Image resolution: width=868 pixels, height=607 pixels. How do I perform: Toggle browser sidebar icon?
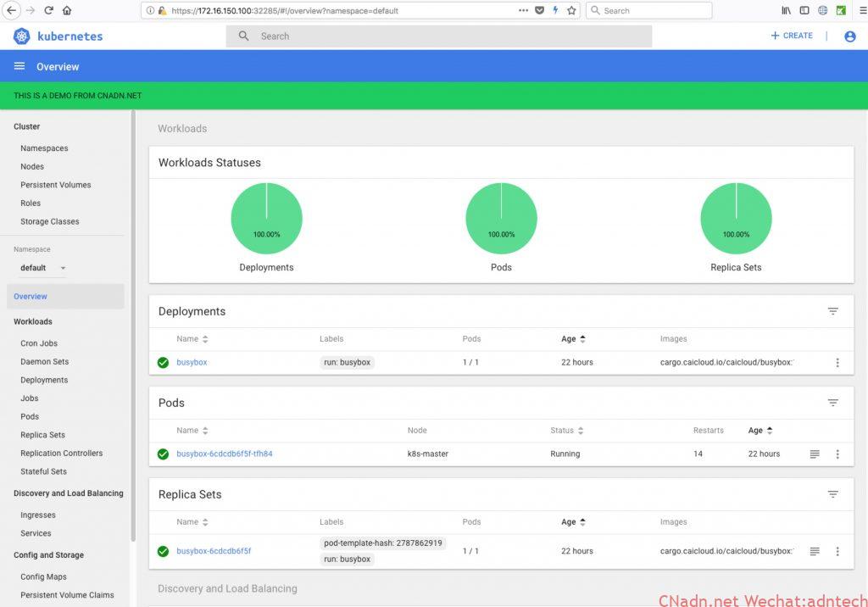(804, 10)
